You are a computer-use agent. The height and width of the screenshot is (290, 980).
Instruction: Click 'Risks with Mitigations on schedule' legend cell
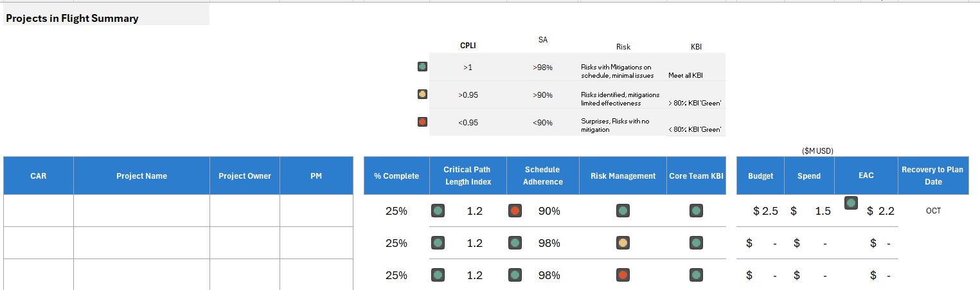(x=623, y=67)
